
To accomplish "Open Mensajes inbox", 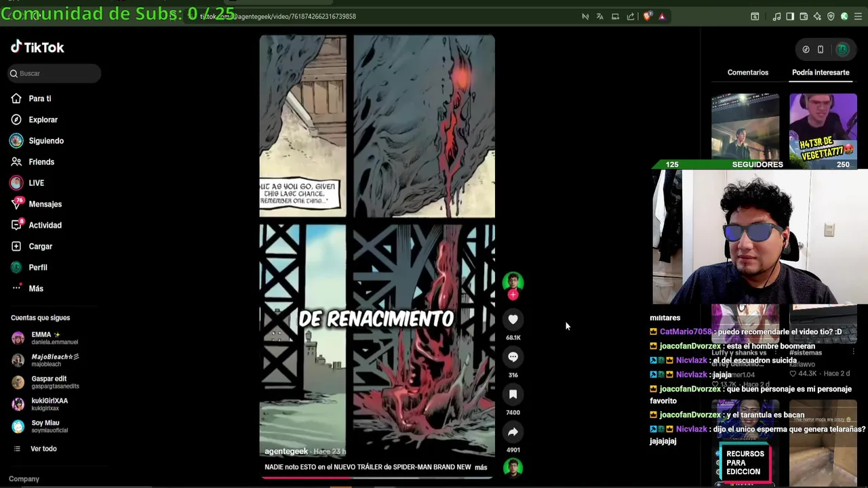I will (x=45, y=203).
